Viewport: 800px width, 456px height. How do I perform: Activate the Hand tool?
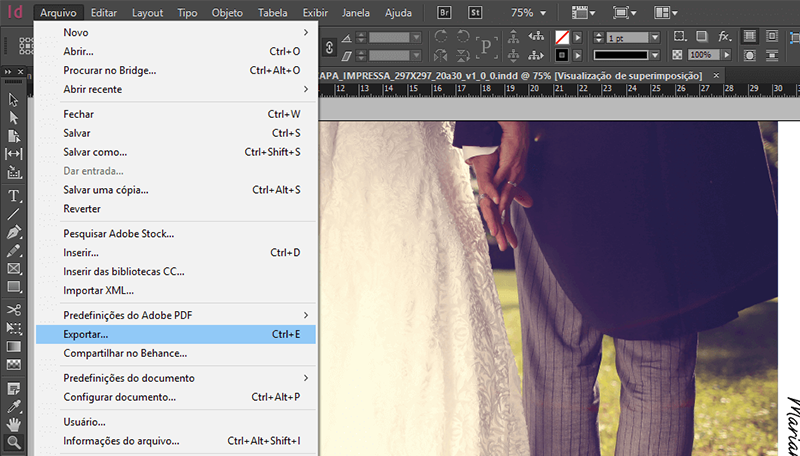14,423
